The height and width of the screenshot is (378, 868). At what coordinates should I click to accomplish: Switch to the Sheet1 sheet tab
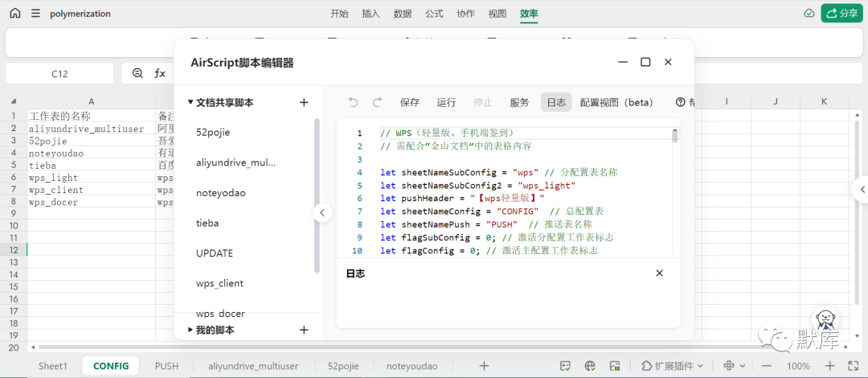[x=52, y=366]
